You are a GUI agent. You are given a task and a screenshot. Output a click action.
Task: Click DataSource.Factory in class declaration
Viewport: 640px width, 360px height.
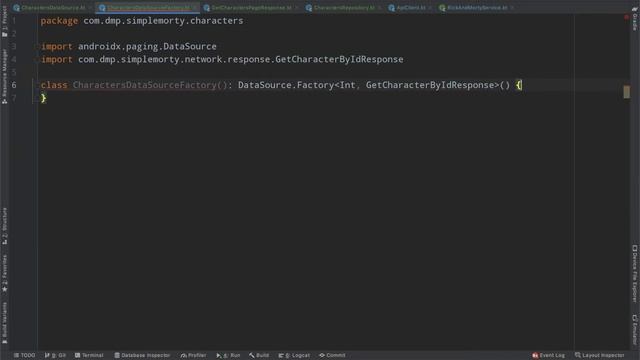286,85
